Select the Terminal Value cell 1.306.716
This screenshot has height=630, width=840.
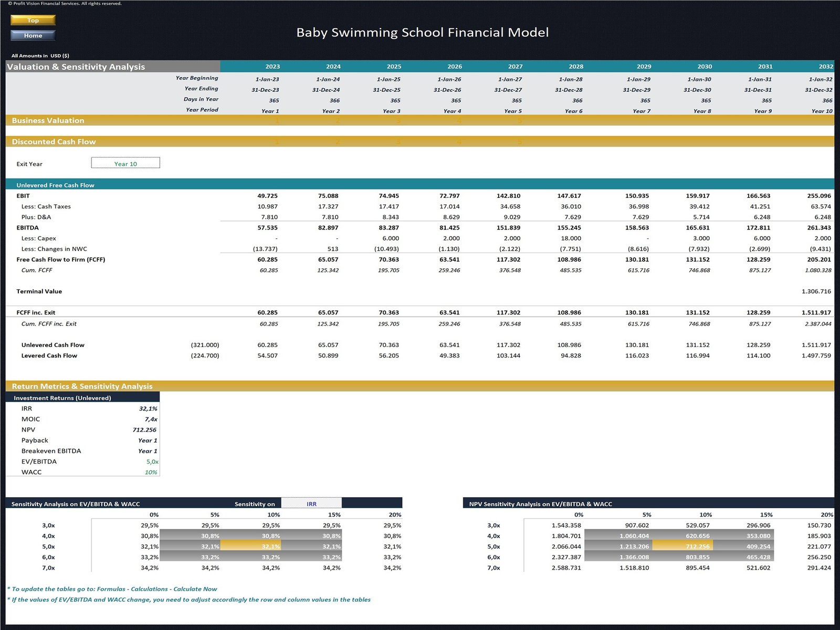816,291
